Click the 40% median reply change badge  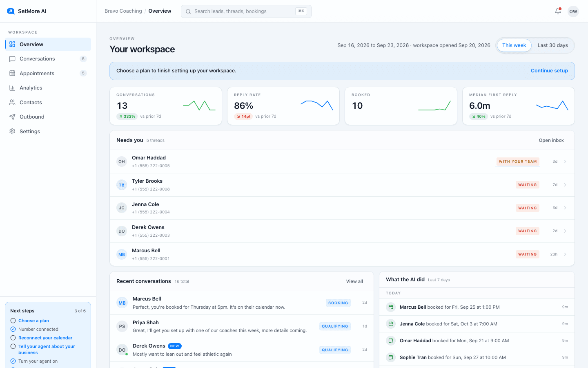click(479, 117)
